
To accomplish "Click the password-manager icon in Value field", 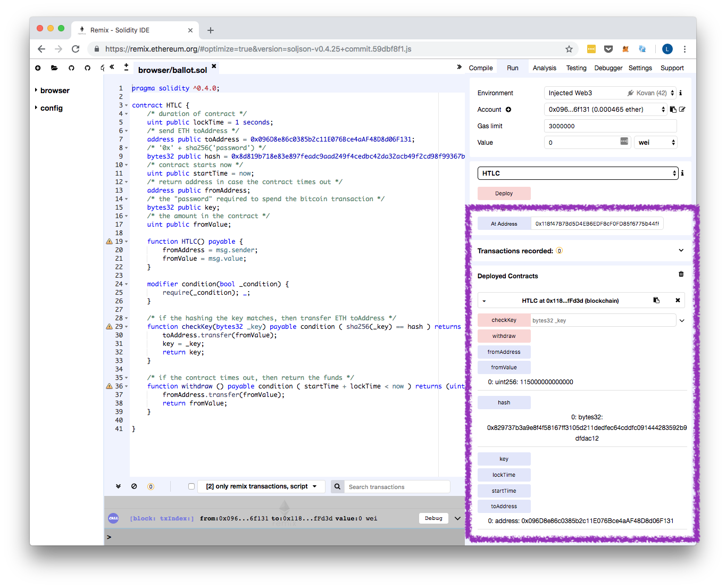I will tap(624, 141).
